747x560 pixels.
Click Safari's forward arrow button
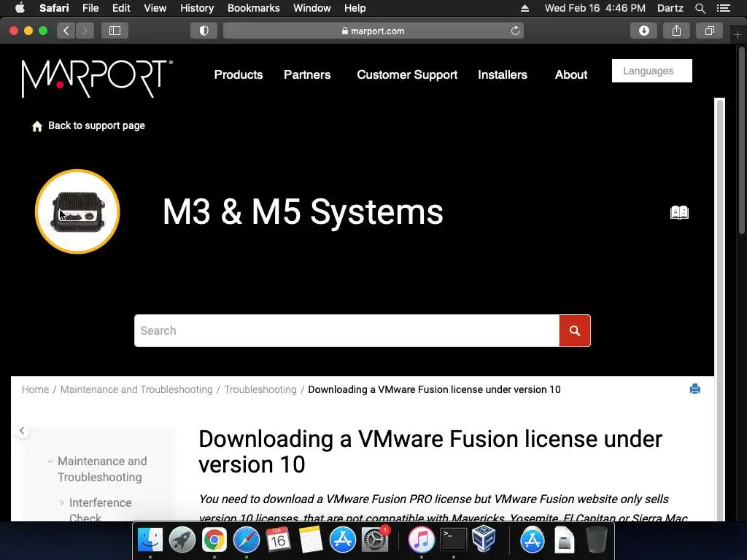click(85, 31)
